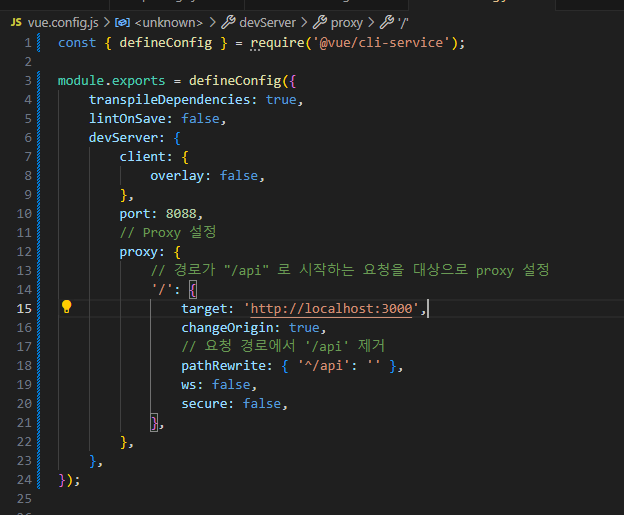
Task: Click the wrench icon before '/' breadcrumb
Action: tap(387, 22)
